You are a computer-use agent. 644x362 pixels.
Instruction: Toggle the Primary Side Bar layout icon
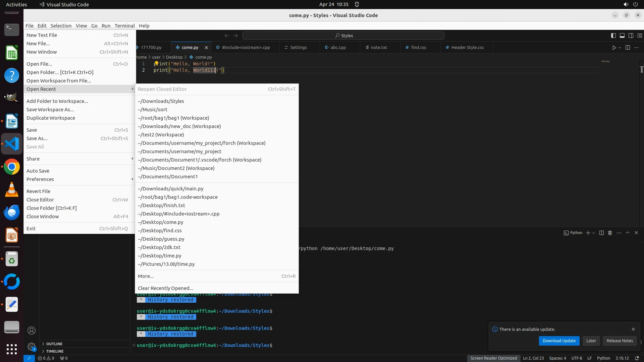coord(613,36)
